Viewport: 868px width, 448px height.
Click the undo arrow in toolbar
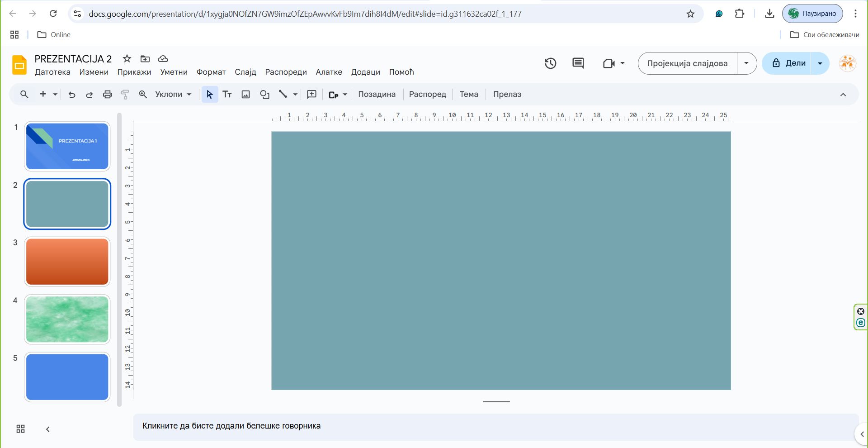(x=71, y=95)
